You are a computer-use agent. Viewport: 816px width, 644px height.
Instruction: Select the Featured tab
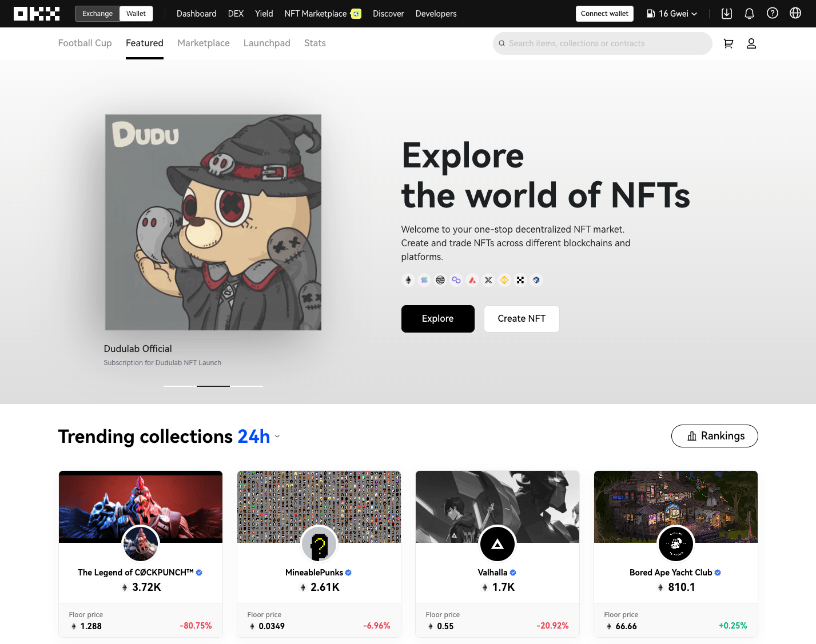(145, 43)
